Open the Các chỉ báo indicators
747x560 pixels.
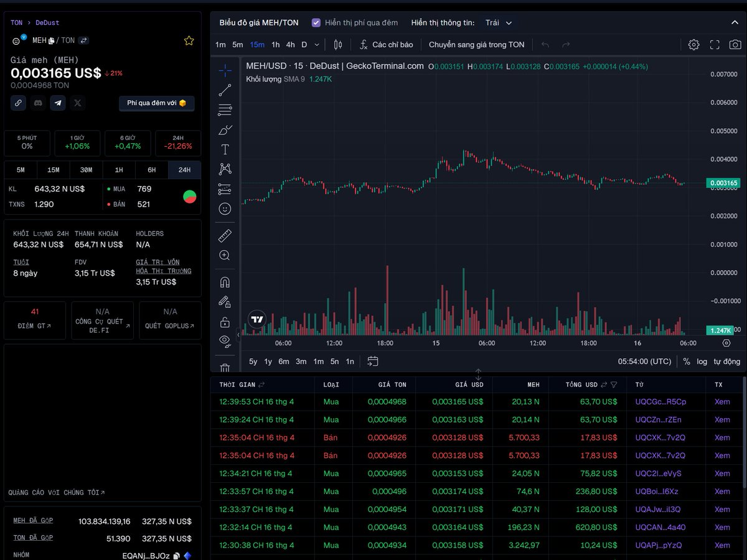tap(387, 45)
